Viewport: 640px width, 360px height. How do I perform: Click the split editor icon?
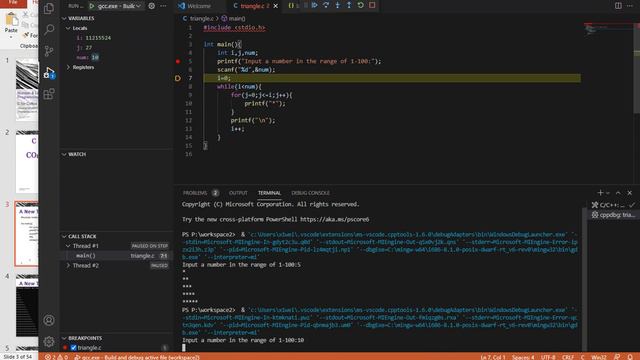618,6
